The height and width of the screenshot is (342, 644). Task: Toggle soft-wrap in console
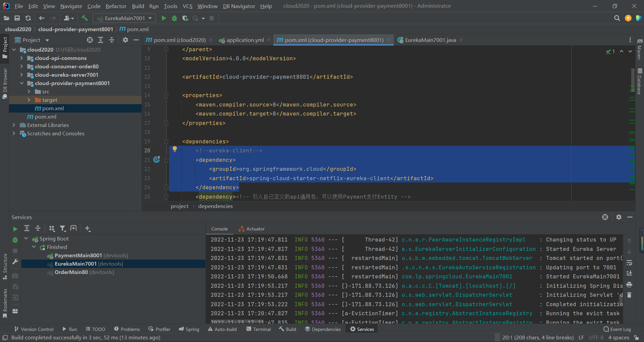pos(629,263)
